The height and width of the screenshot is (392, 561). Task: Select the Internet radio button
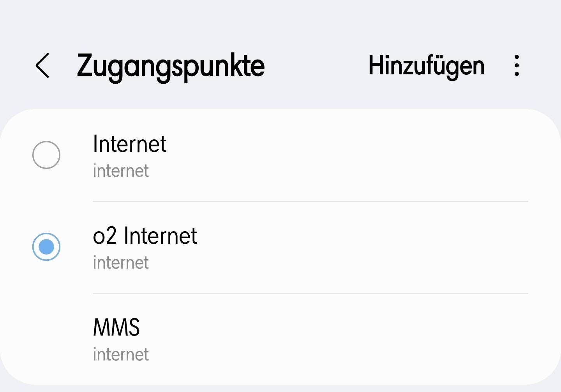click(46, 155)
